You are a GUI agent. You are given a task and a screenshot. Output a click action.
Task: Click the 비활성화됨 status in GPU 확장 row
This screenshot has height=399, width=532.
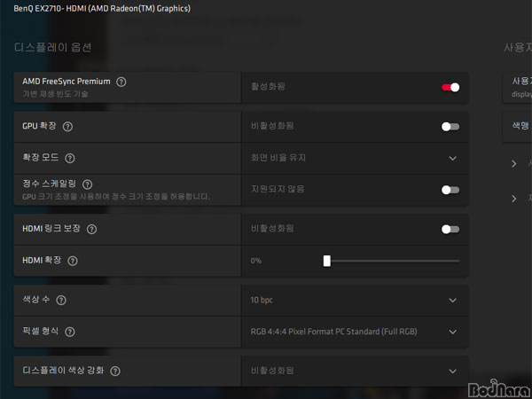pyautogui.click(x=272, y=126)
